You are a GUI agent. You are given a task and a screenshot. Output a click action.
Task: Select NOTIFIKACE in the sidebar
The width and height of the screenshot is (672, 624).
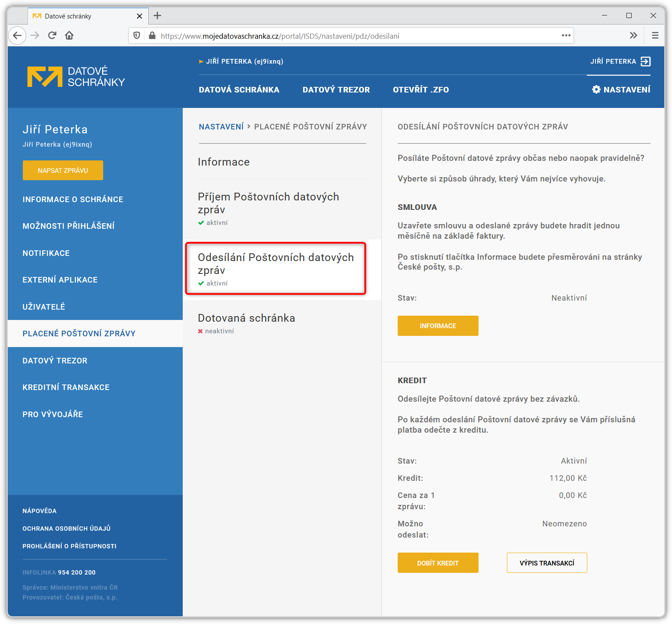[x=46, y=253]
